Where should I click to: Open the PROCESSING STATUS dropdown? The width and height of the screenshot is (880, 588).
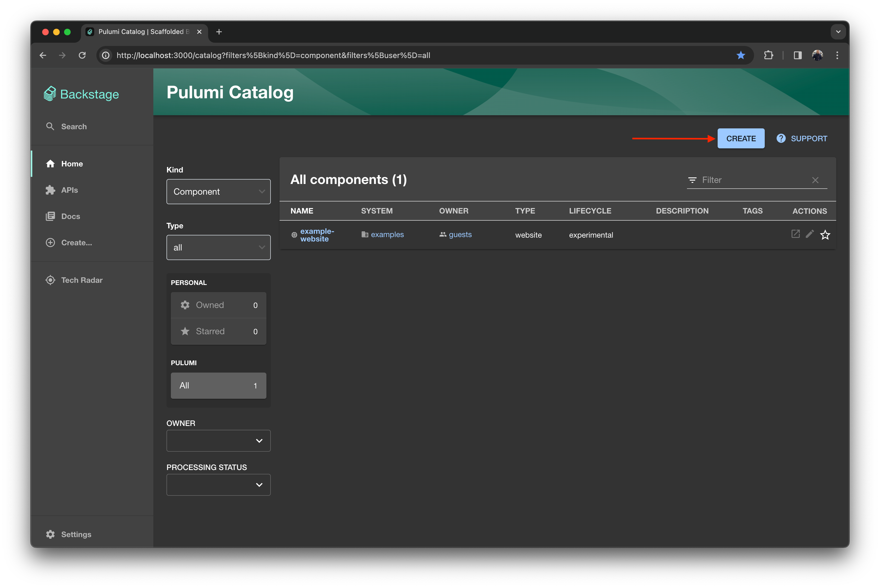point(218,485)
